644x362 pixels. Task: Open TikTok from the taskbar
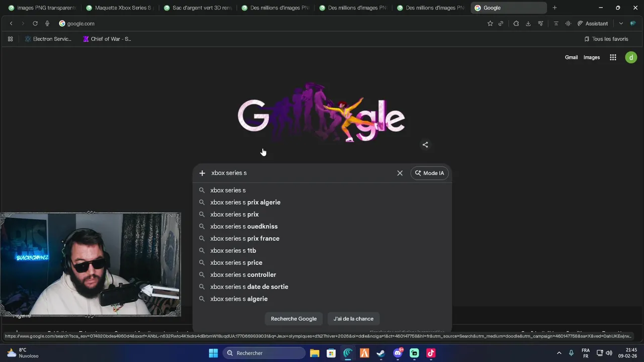431,353
